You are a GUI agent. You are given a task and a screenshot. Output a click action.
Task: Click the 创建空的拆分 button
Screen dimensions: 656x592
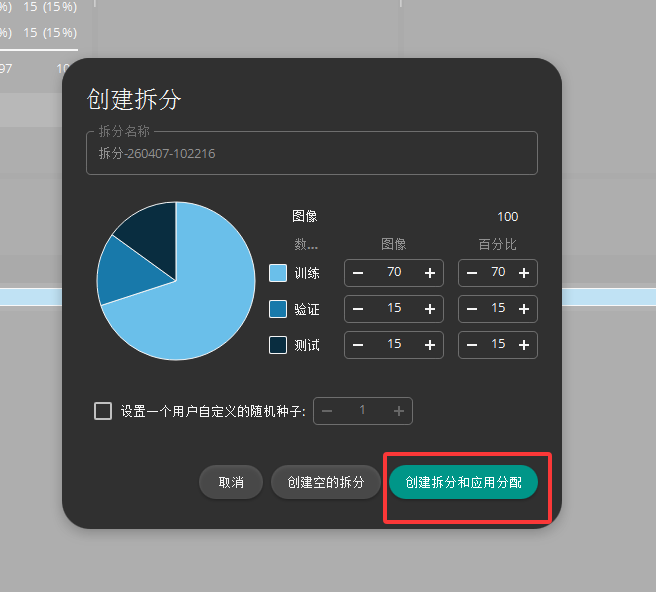coord(325,482)
